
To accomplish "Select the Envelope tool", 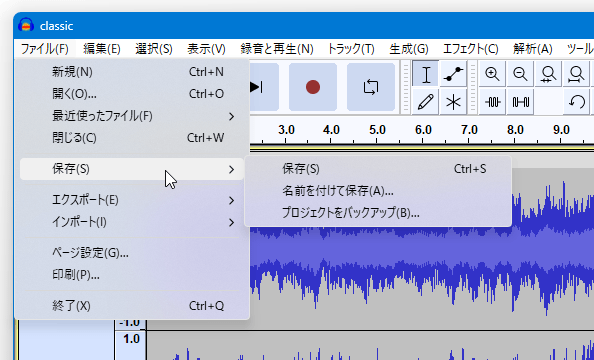I will pyautogui.click(x=453, y=74).
